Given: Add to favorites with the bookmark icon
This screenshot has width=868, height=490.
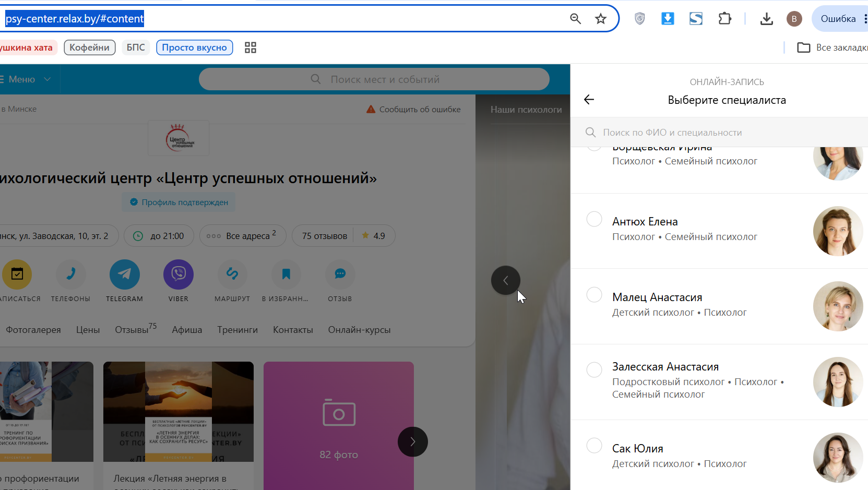Looking at the screenshot, I should [x=286, y=274].
